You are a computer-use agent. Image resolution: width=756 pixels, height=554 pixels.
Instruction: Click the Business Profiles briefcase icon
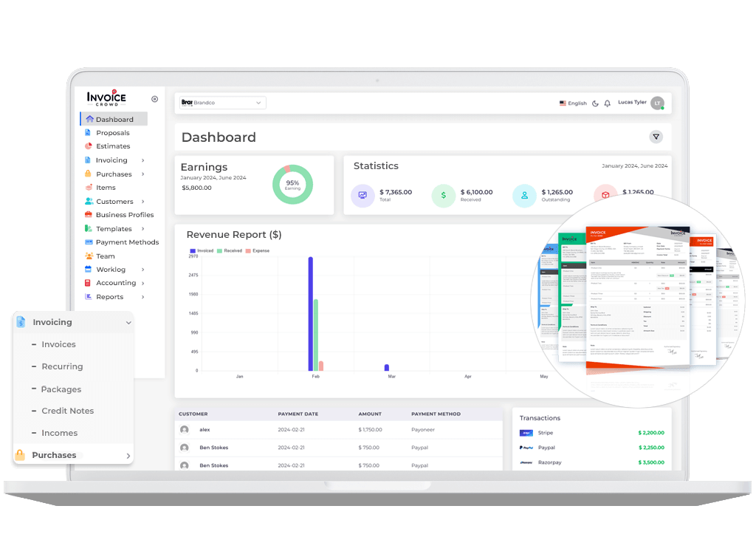[89, 215]
